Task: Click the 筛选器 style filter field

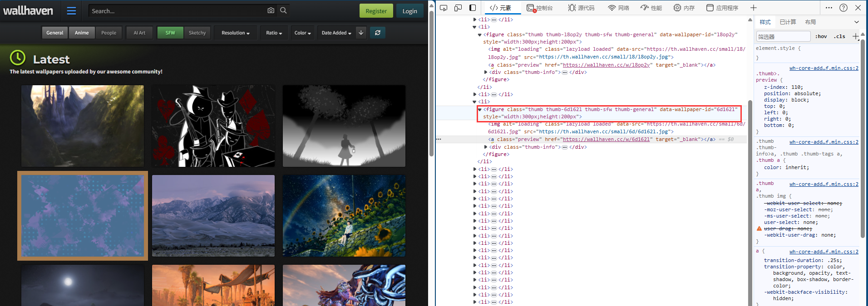Action: click(x=783, y=36)
